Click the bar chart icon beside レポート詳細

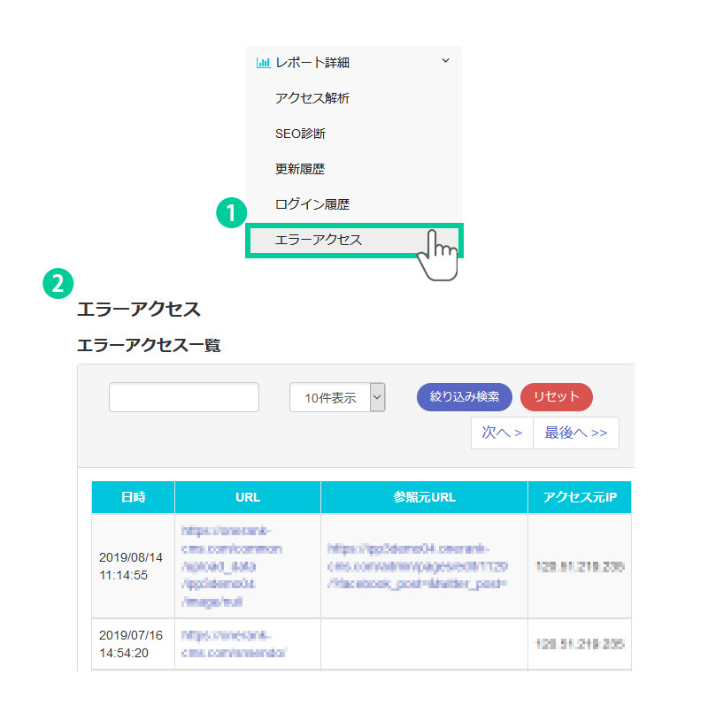[x=263, y=63]
